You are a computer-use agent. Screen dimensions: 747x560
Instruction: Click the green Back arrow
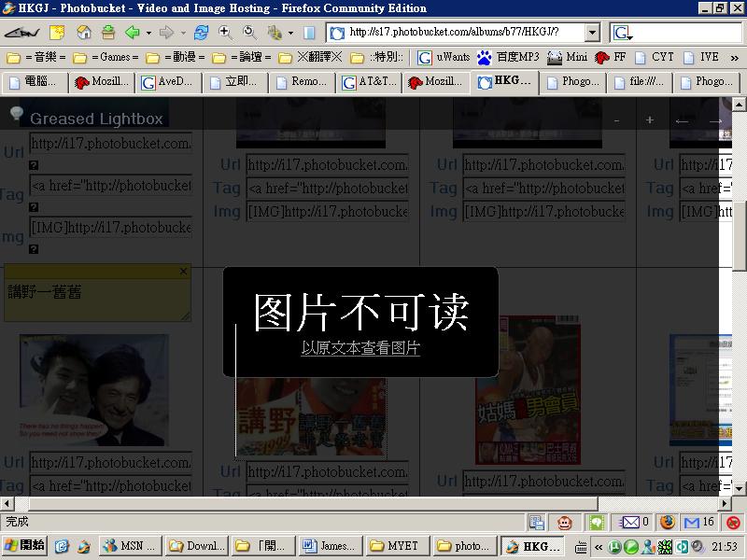132,33
